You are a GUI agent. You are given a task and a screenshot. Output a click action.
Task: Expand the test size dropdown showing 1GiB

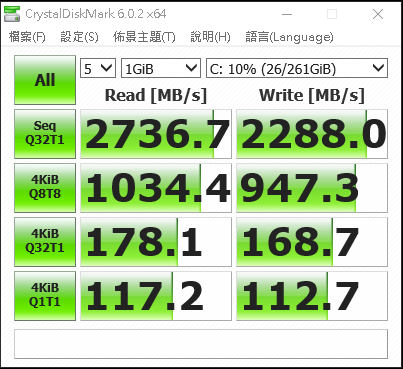pyautogui.click(x=161, y=68)
